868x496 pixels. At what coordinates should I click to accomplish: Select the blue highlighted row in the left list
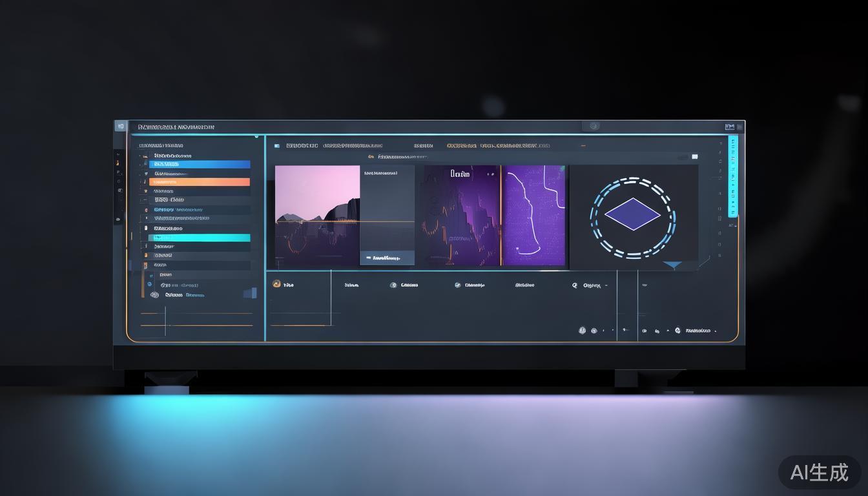pos(200,165)
